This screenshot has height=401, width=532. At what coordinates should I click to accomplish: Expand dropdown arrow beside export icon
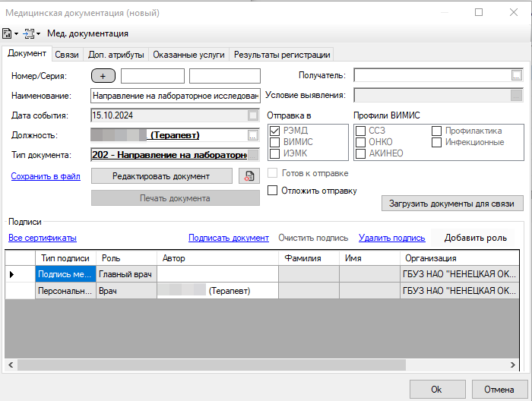[x=38, y=34]
